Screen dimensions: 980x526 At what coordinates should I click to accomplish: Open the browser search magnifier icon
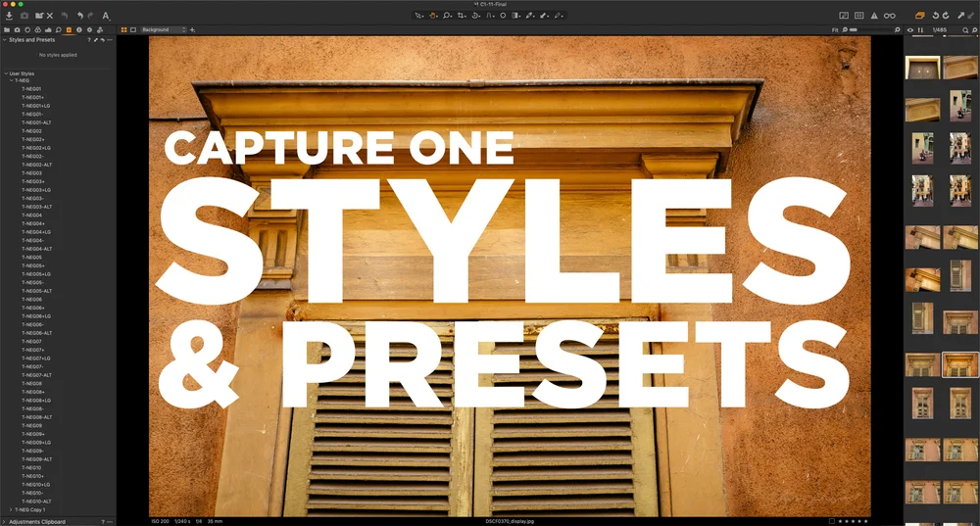965,30
